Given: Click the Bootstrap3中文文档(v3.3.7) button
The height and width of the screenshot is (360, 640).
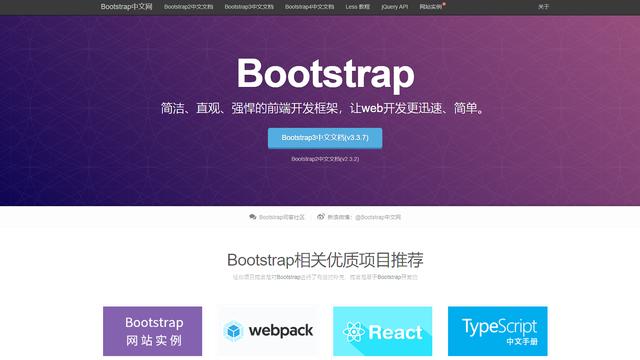Looking at the screenshot, I should click(325, 138).
